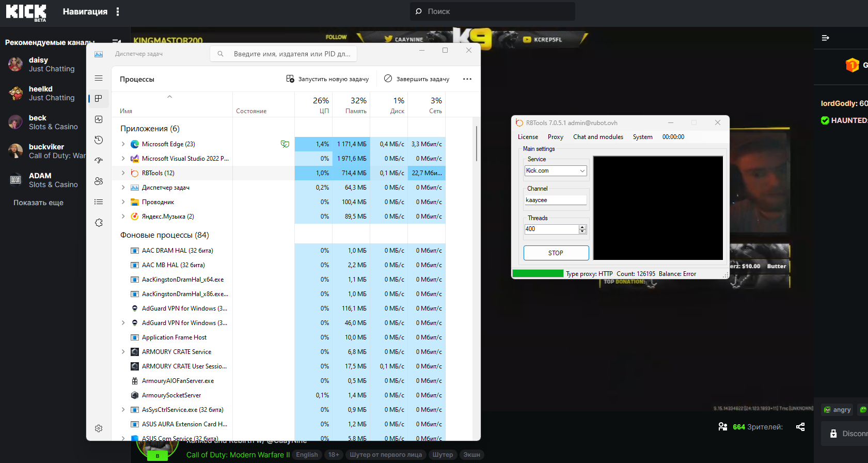Open the Users page icon in sidebar

99,181
